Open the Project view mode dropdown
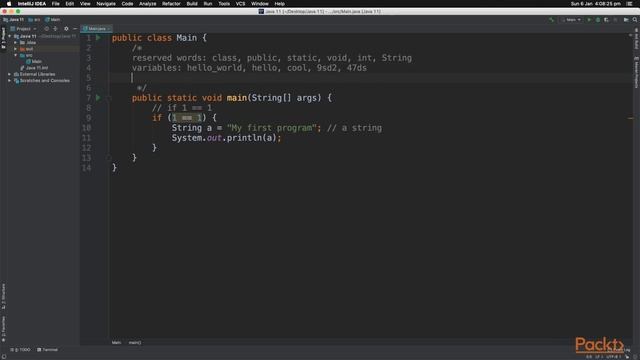Screen dimensions: 640x360 tap(23, 29)
